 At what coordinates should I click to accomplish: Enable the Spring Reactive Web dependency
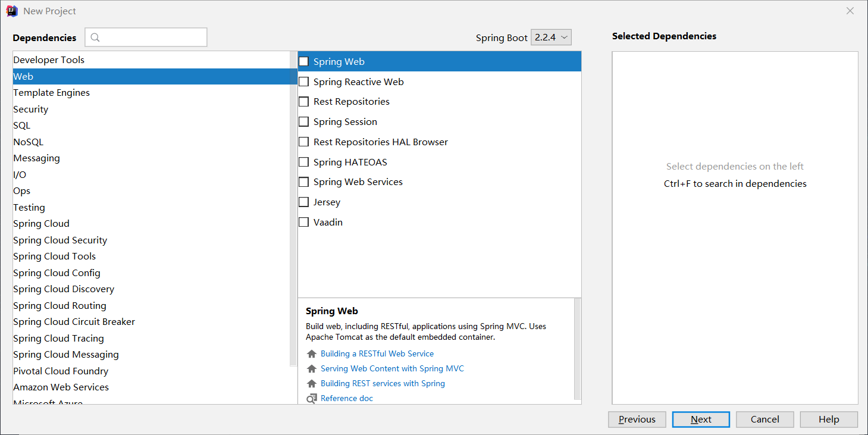pos(304,82)
